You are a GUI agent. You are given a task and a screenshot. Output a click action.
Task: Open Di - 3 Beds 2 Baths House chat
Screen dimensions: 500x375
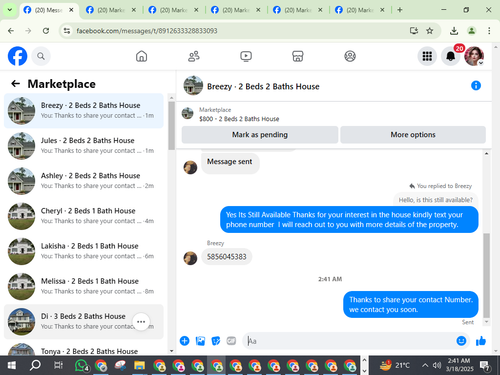84,321
